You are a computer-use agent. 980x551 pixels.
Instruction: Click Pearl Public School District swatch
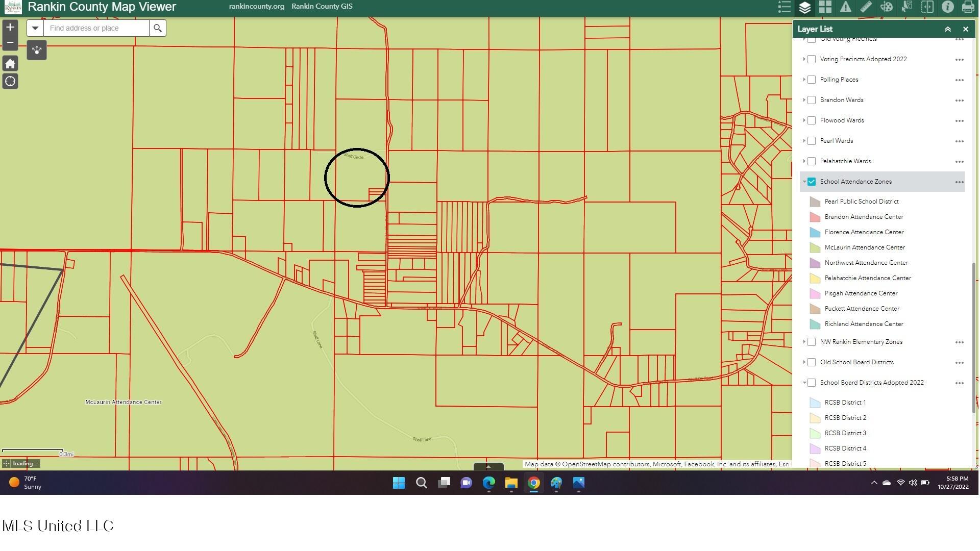tap(815, 202)
